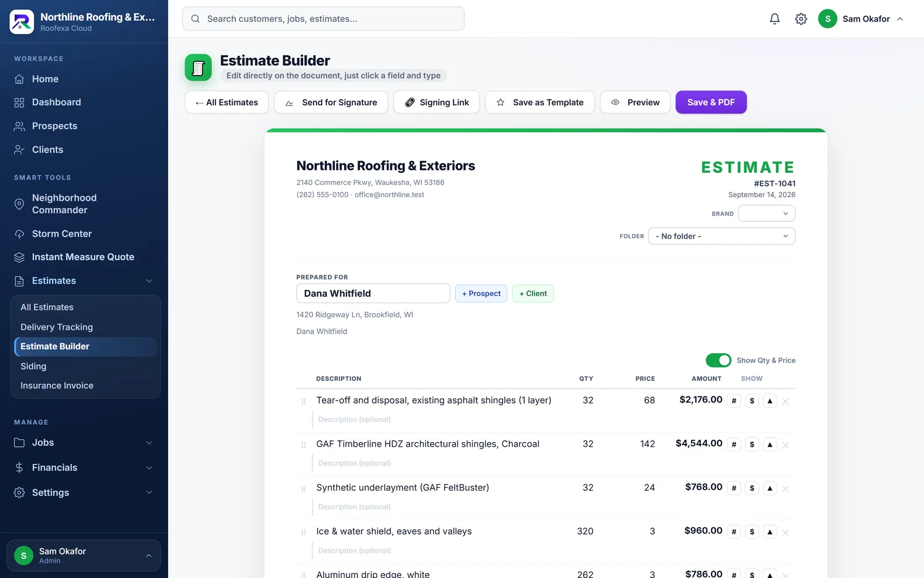Move the GAF Timberline row up

tap(769, 444)
